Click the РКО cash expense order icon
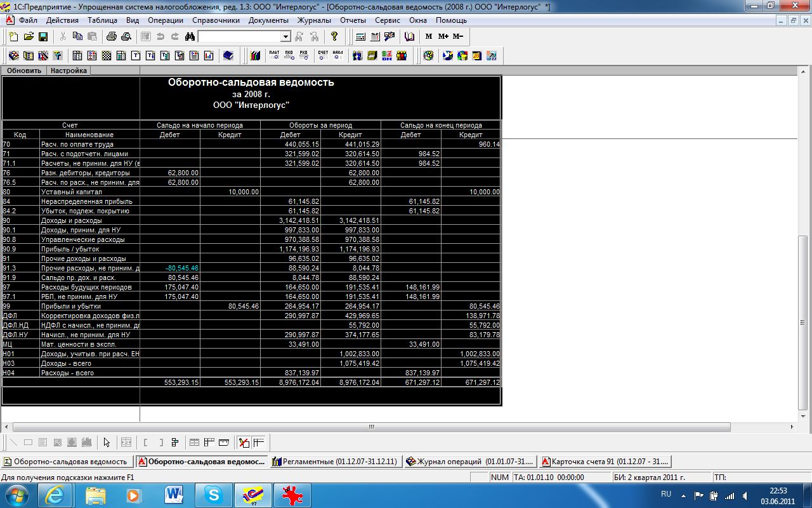 pyautogui.click(x=304, y=55)
